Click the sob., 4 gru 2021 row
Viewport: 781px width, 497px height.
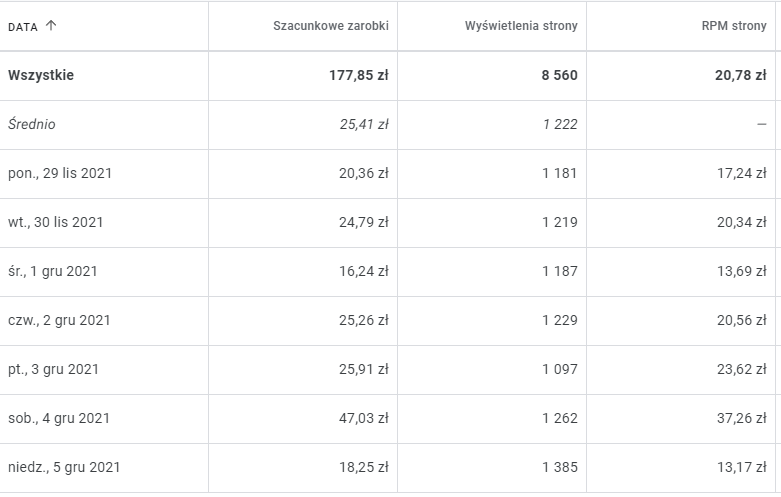[59, 418]
